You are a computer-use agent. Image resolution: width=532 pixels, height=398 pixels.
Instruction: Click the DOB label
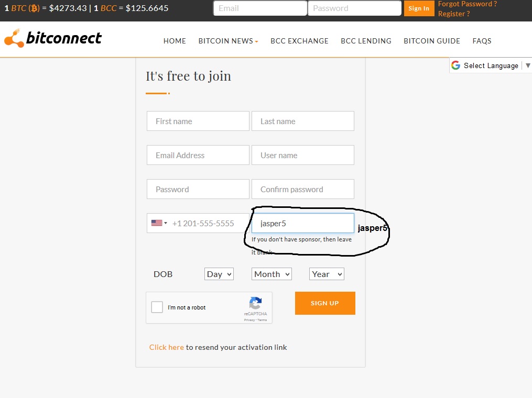pyautogui.click(x=163, y=274)
